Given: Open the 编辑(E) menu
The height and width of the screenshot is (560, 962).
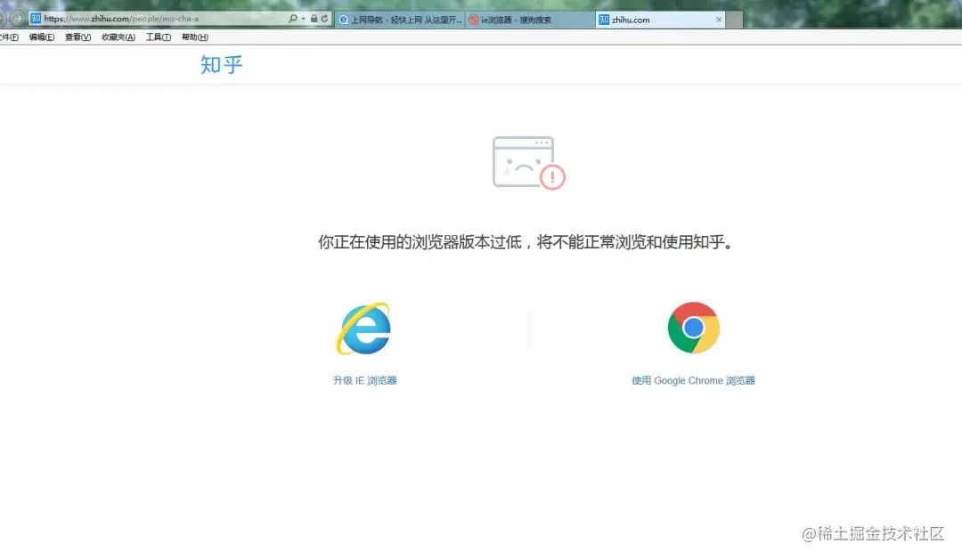Looking at the screenshot, I should (x=42, y=37).
